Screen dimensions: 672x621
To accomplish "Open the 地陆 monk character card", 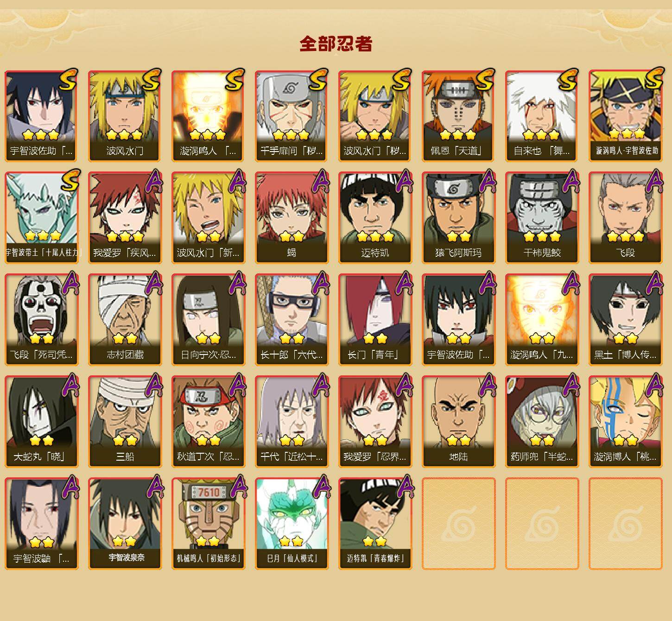I will point(458,422).
